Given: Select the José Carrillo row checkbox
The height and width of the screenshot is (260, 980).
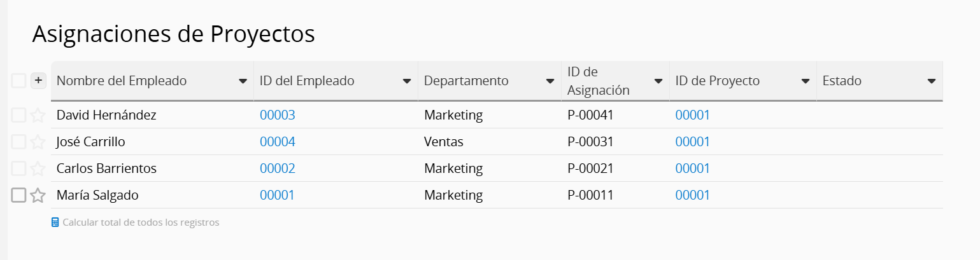Looking at the screenshot, I should click(x=18, y=142).
